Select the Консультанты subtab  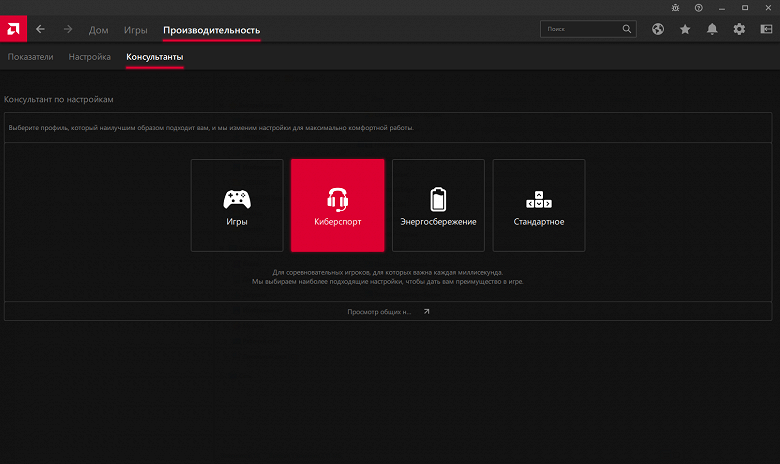(155, 57)
